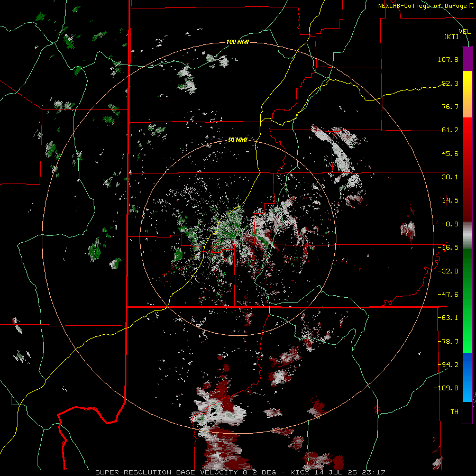Pick the yellow segment of the color bar
The image size is (476, 476).
click(x=467, y=82)
